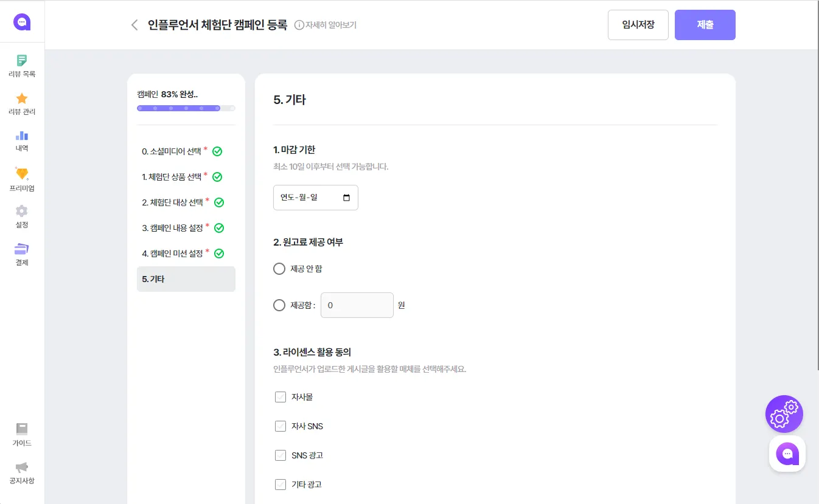Select the 제공 안 함 radio button

[279, 269]
